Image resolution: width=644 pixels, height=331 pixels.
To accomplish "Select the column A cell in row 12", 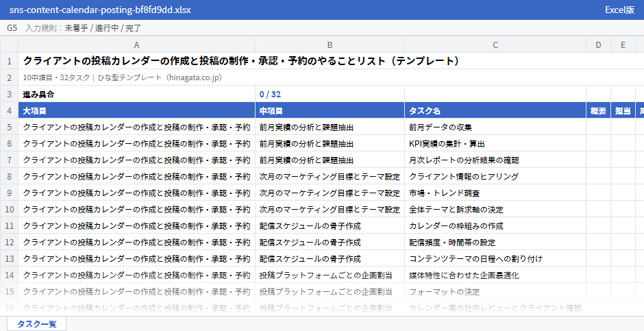I will coord(137,242).
